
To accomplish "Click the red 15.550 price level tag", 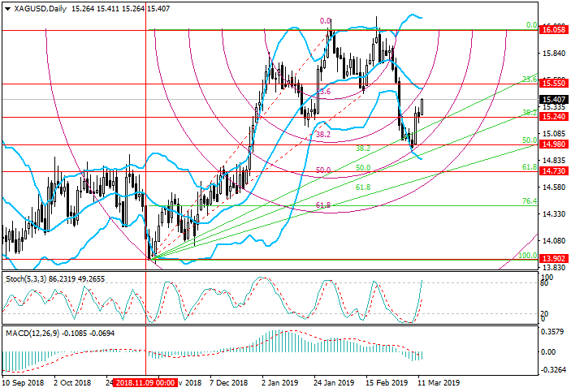I will (x=555, y=84).
